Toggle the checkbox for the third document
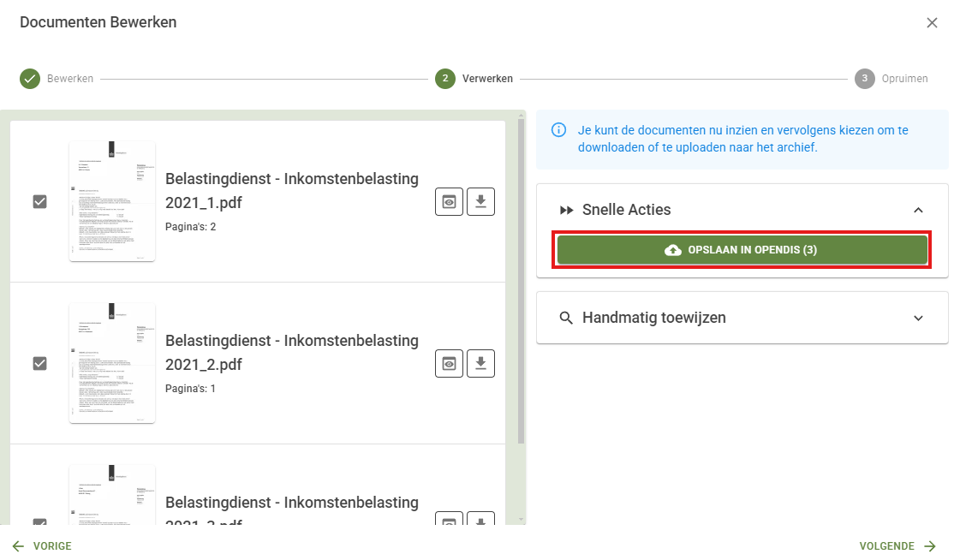The height and width of the screenshot is (560, 954). (x=39, y=521)
